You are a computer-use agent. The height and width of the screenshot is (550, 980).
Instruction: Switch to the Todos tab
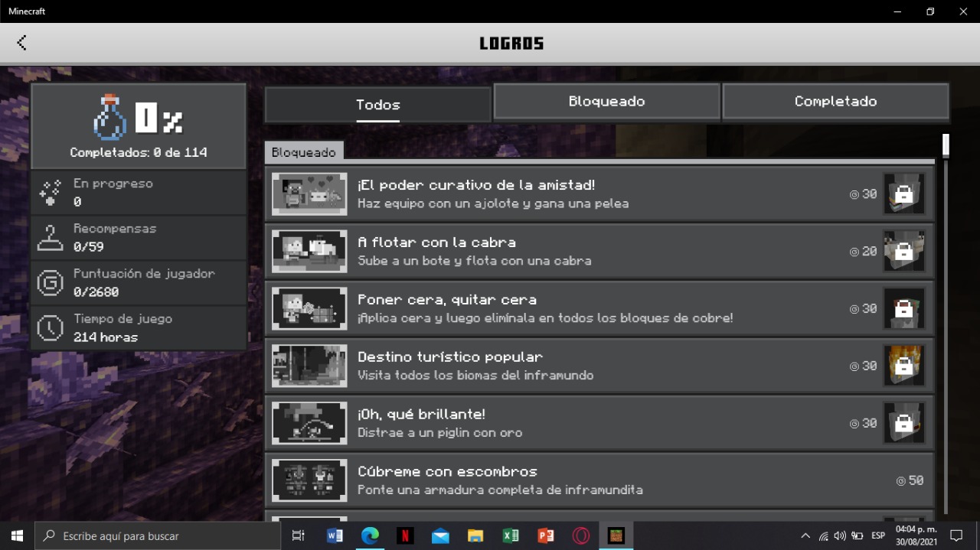coord(377,105)
